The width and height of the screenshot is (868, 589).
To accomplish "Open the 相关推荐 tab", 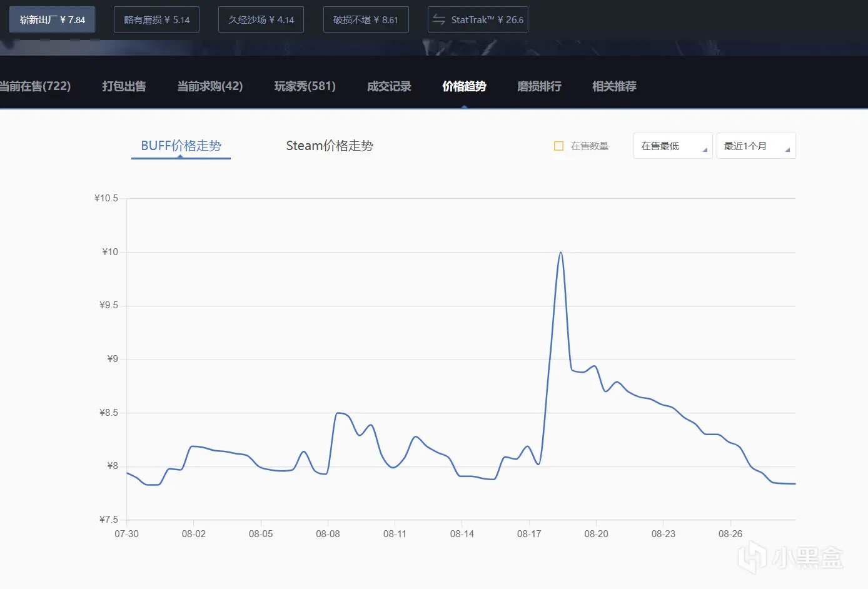I will 614,86.
